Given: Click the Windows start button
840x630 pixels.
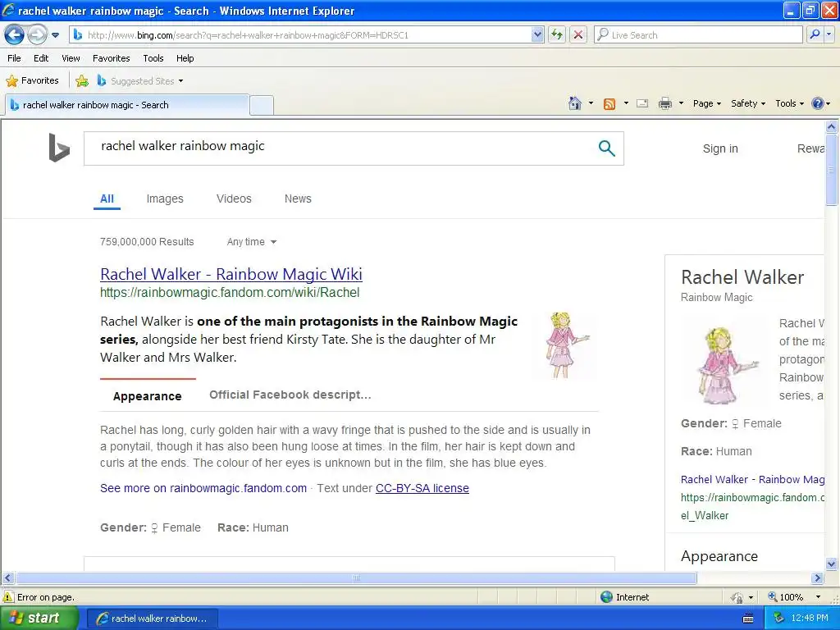Looking at the screenshot, I should [39, 619].
